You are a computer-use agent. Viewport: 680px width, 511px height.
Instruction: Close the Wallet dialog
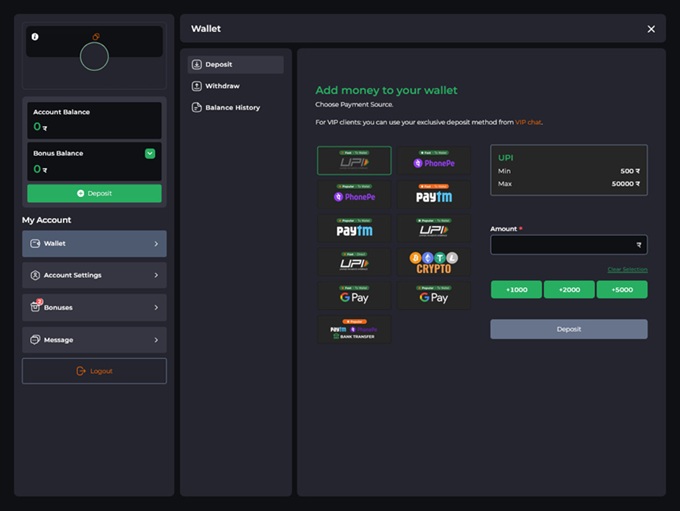651,29
